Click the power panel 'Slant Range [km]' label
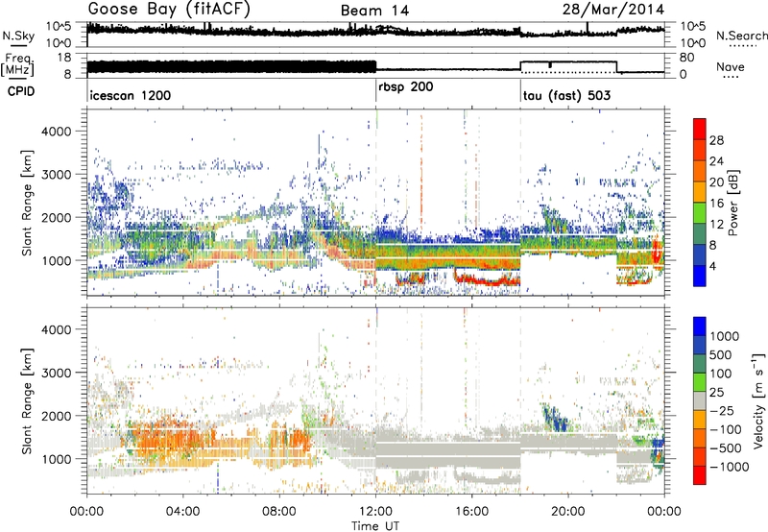 click(27, 203)
